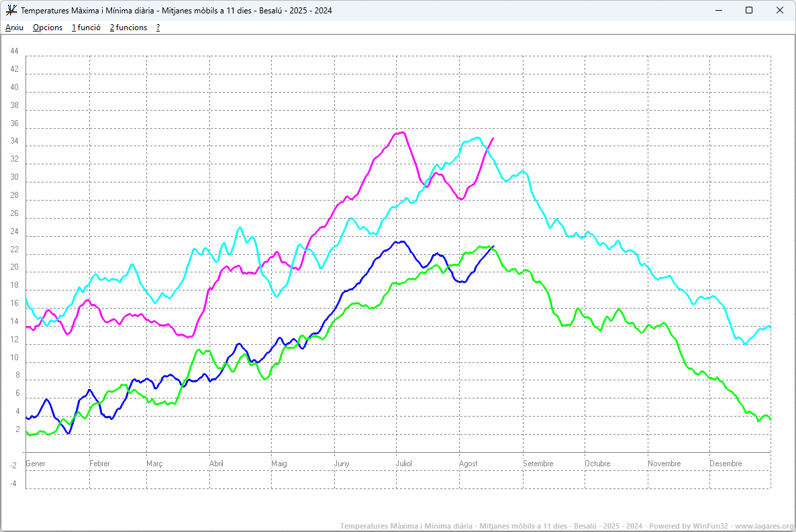Click the window title text
Image resolution: width=796 pixels, height=532 pixels.
tap(176, 11)
